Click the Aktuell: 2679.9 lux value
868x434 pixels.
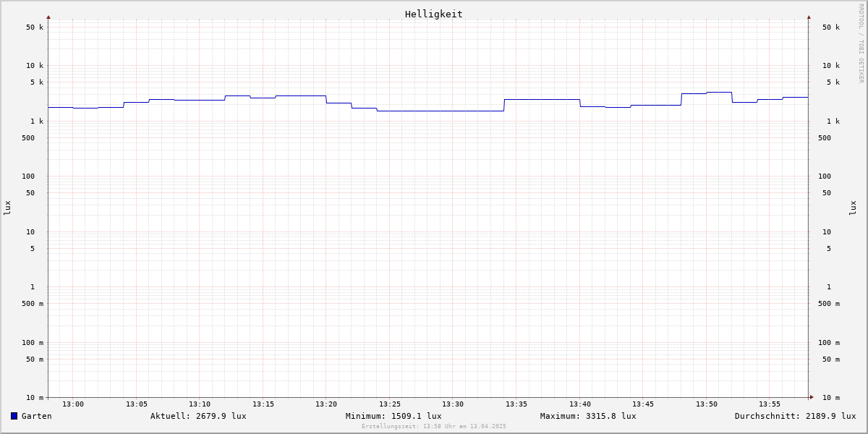point(198,416)
